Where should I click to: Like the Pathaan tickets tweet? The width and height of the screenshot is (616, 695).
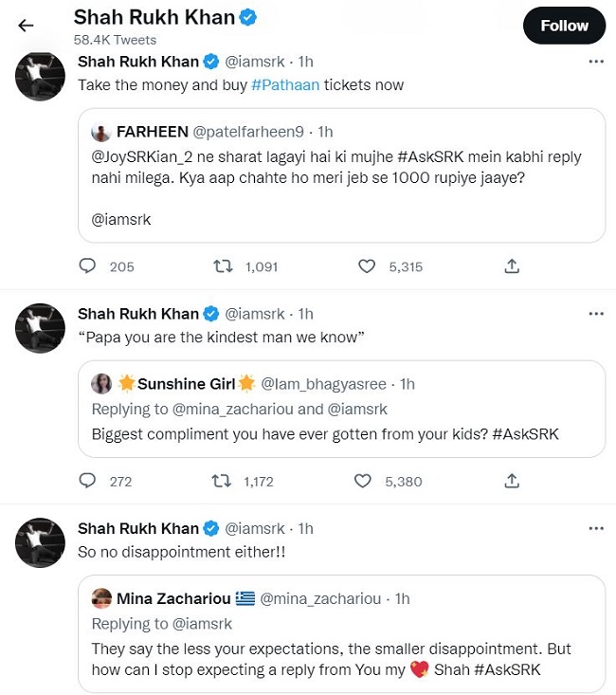[x=367, y=266]
